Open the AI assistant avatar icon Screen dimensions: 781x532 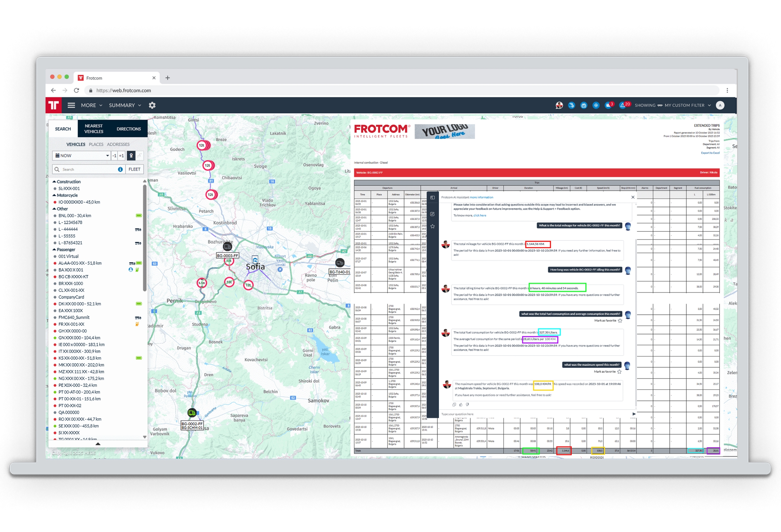click(x=559, y=106)
